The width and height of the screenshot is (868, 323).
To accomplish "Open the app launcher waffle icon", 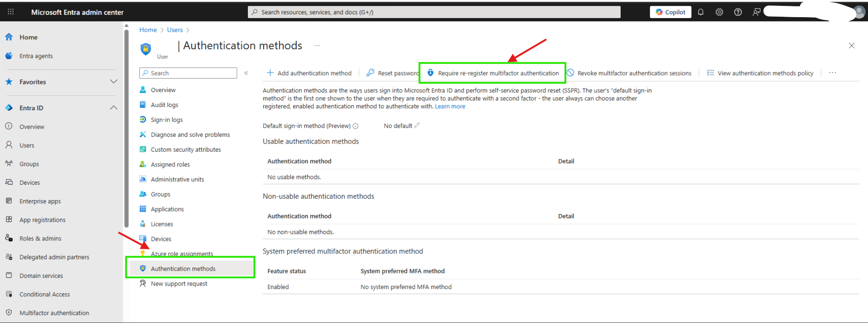I will [11, 12].
